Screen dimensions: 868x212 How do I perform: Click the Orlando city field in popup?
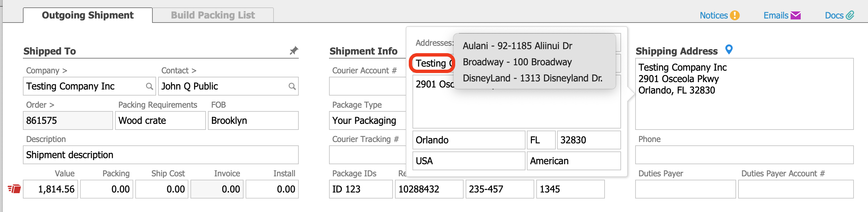tap(468, 140)
